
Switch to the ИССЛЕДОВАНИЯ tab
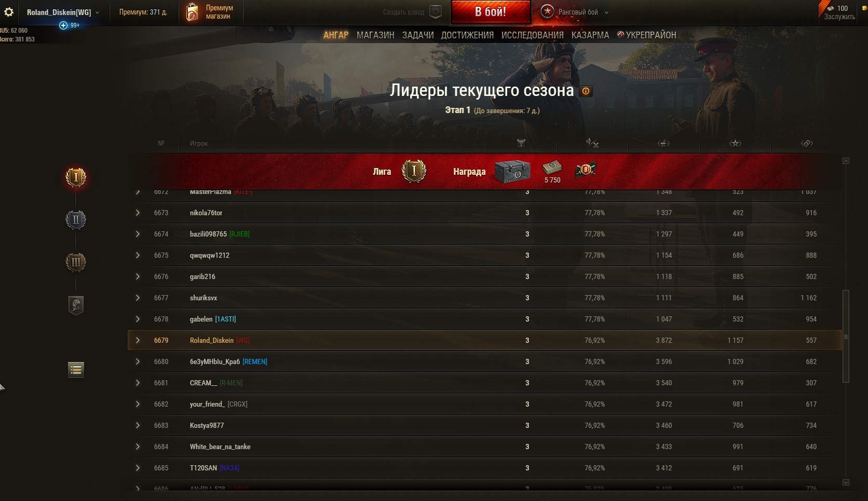point(532,35)
